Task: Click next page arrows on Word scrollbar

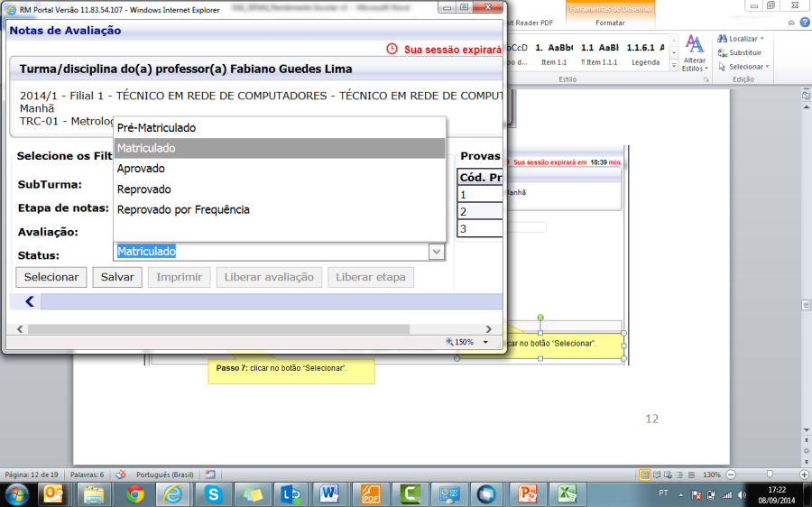Action: click(807, 461)
